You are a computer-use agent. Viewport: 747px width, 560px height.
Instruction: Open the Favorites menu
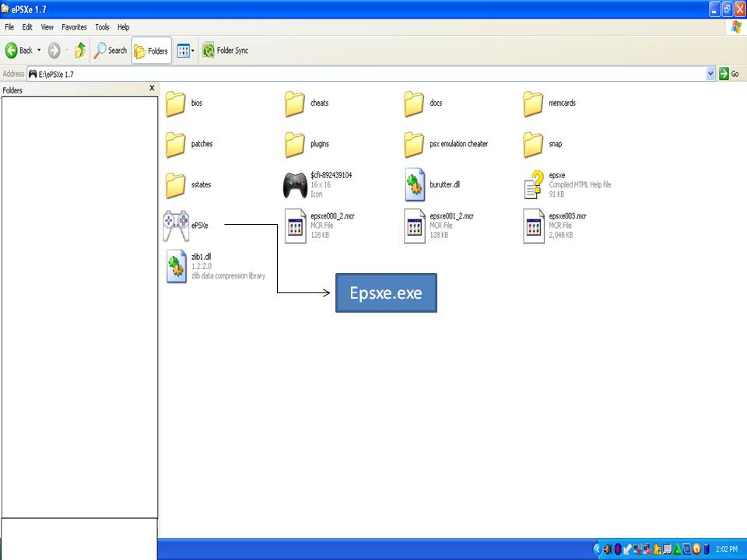[74, 27]
